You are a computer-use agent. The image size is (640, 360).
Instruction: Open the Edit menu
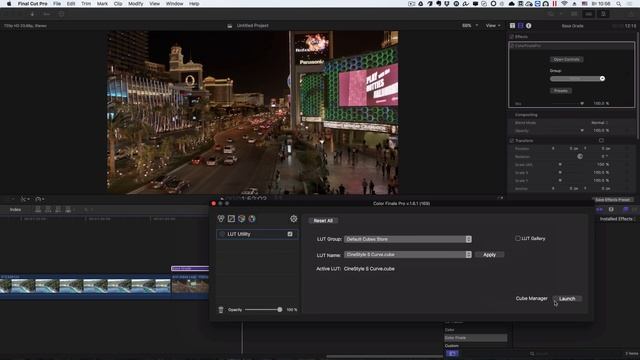click(x=71, y=4)
